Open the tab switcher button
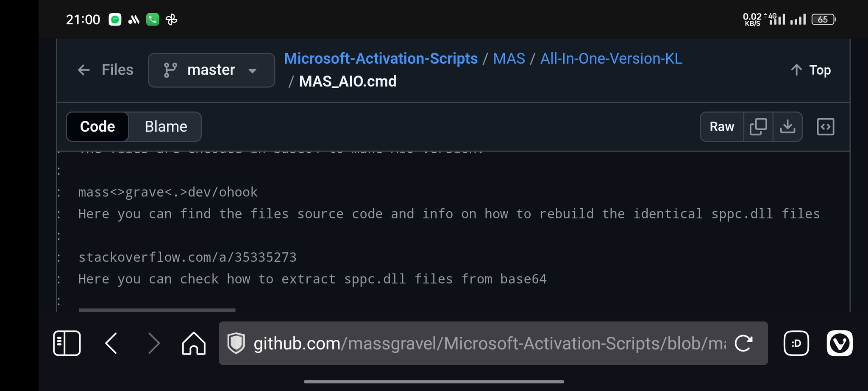The width and height of the screenshot is (868, 391). [x=796, y=343]
